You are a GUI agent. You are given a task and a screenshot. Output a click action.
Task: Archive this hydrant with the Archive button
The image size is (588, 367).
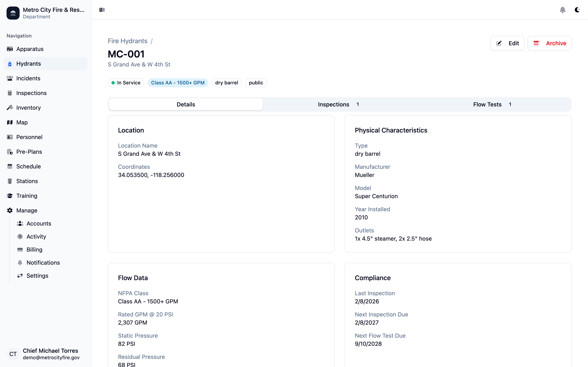coord(549,43)
